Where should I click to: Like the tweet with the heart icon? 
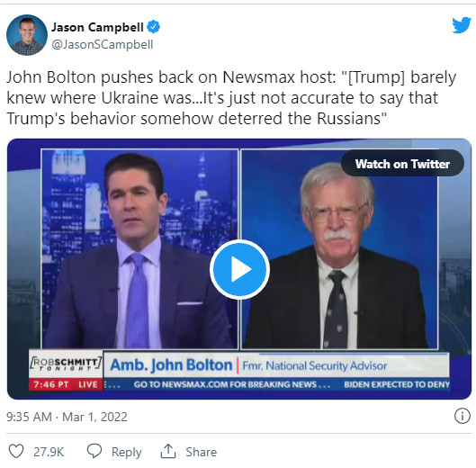tap(16, 451)
